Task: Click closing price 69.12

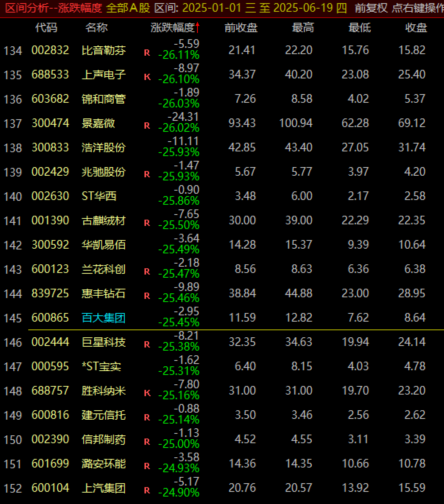Action: (412, 123)
